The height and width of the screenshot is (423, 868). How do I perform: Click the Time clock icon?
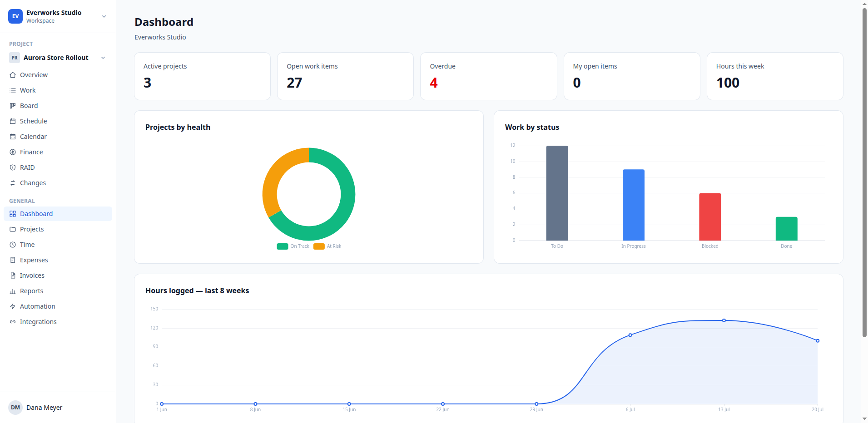13,245
